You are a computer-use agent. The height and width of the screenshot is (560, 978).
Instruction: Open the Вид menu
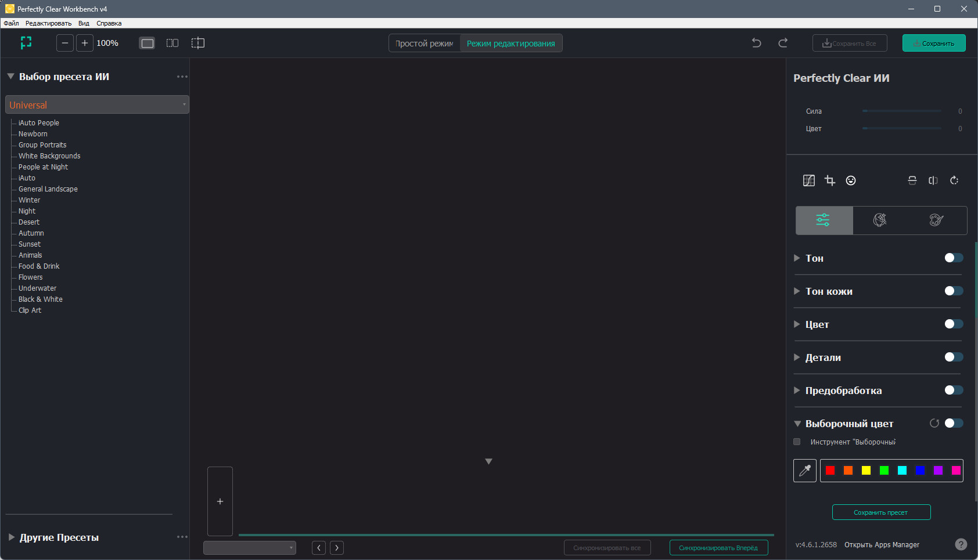[x=84, y=23]
